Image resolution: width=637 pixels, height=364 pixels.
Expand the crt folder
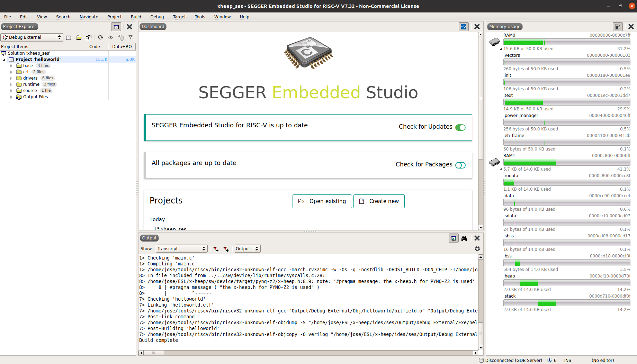tap(11, 72)
